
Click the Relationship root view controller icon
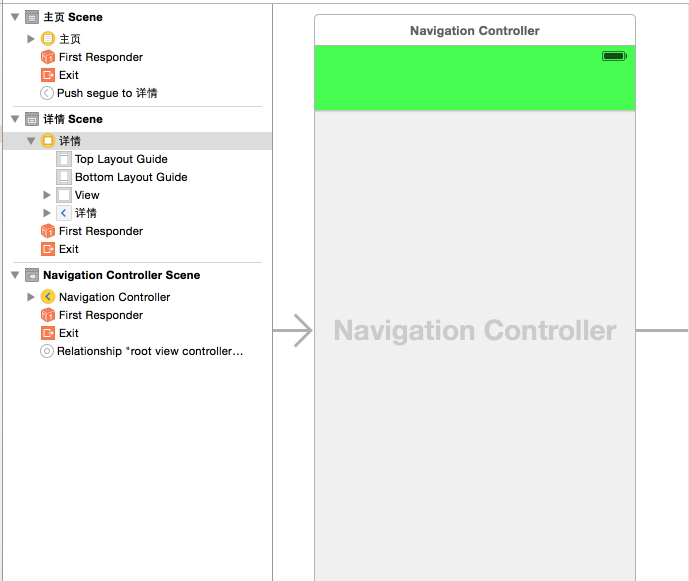46,351
